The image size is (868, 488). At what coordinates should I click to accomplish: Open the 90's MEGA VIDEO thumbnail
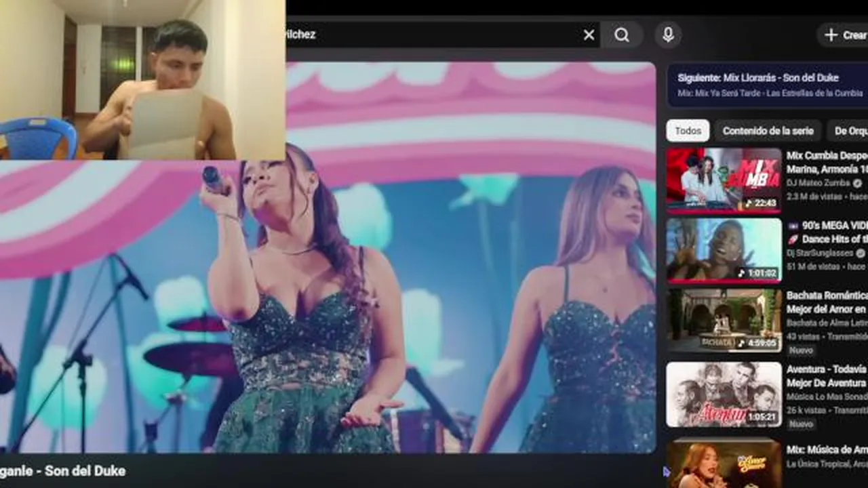coord(724,250)
